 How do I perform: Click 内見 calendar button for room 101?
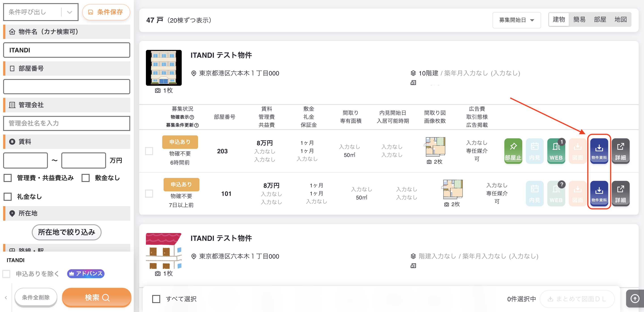click(535, 194)
